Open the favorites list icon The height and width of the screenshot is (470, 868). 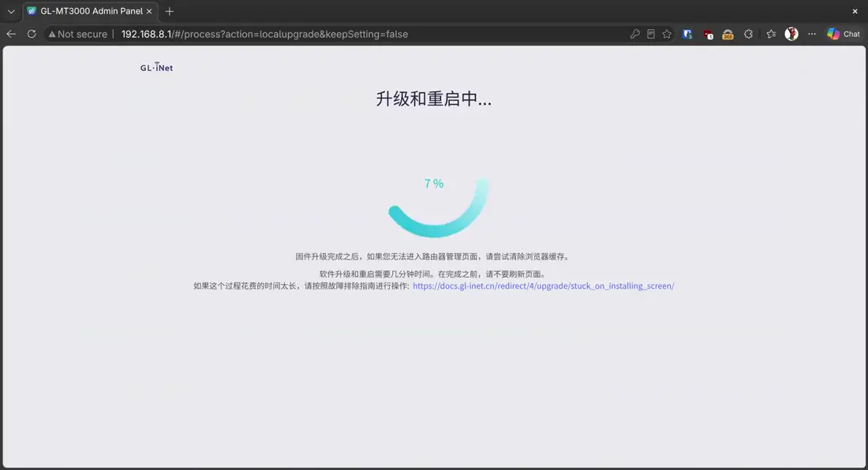coord(771,34)
